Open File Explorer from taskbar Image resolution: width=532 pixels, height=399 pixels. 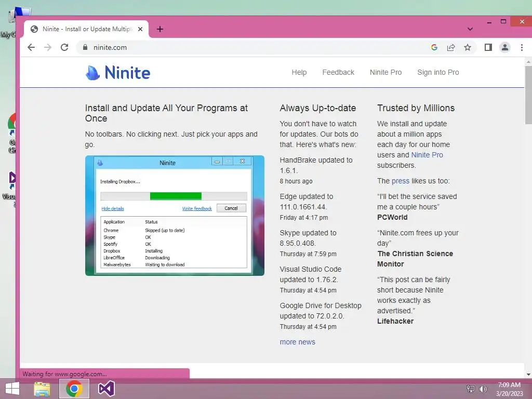(42, 389)
